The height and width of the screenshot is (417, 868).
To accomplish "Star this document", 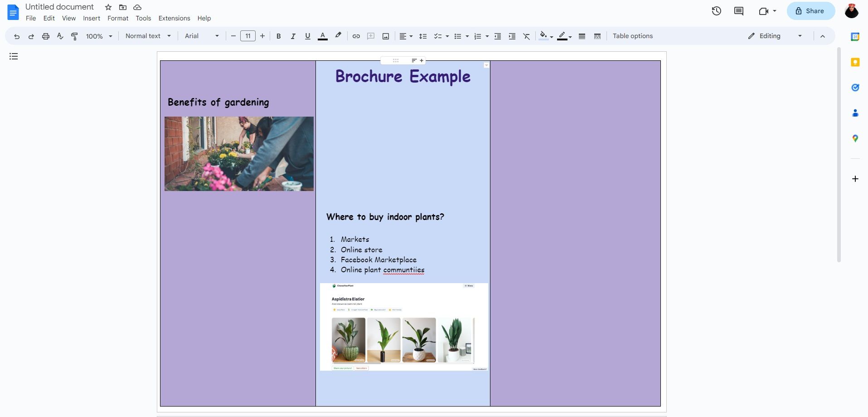I will click(108, 7).
